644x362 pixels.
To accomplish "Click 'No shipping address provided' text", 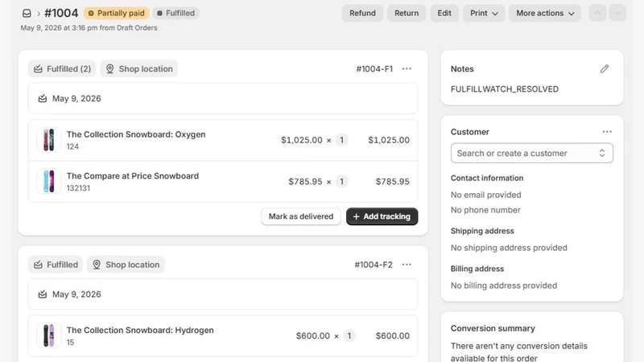I will 509,248.
